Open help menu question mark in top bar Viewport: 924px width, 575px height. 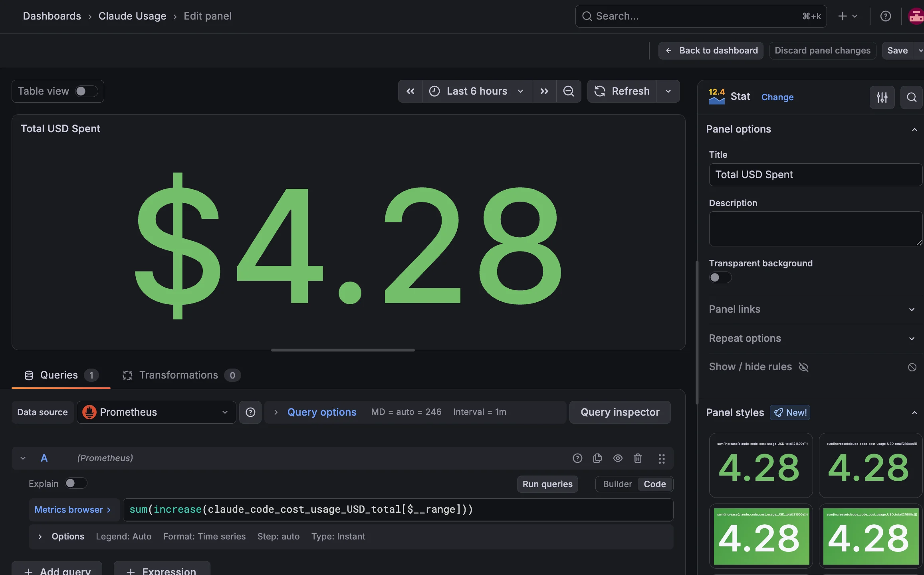pyautogui.click(x=886, y=16)
